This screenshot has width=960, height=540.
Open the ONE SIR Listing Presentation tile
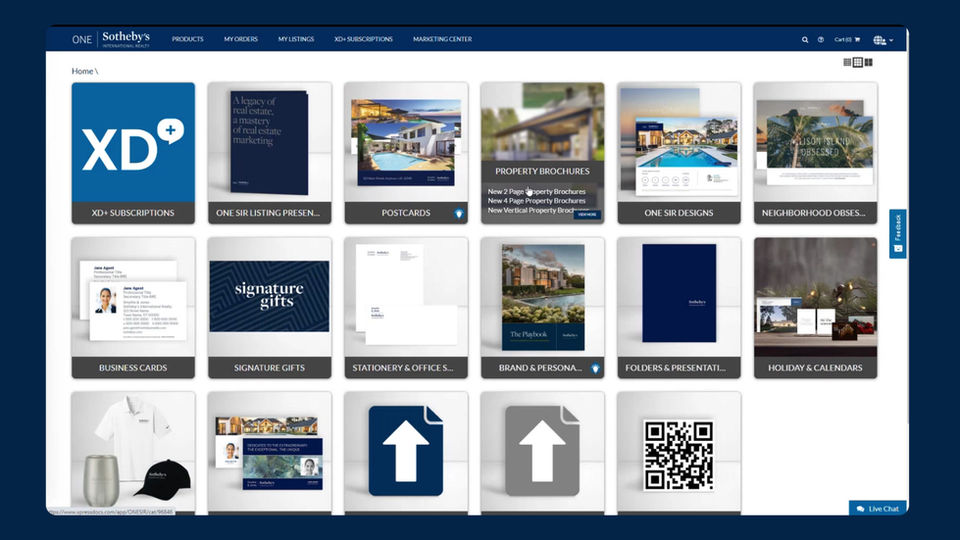pos(269,153)
